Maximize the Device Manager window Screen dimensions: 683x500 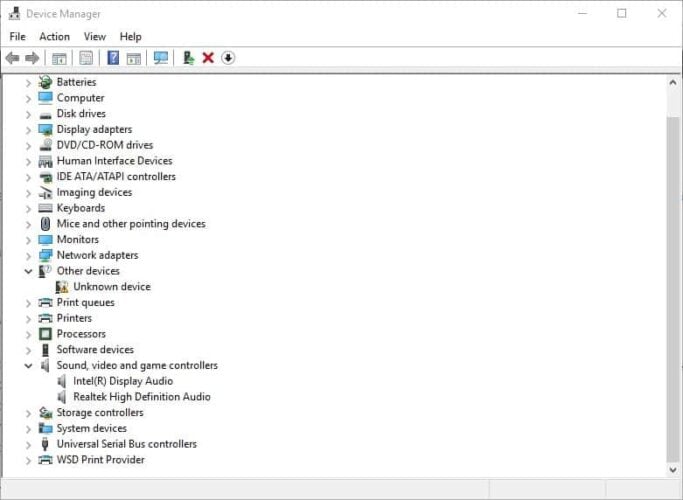(622, 14)
